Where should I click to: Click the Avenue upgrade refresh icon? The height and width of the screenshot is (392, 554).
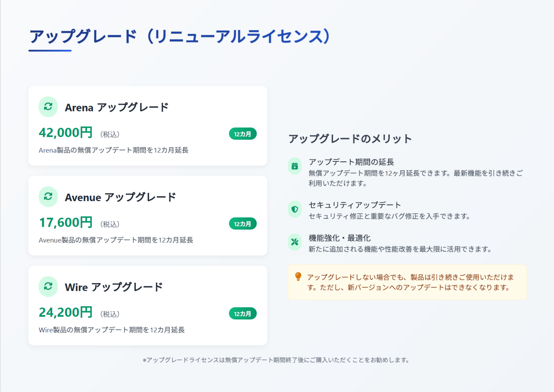pyautogui.click(x=48, y=196)
